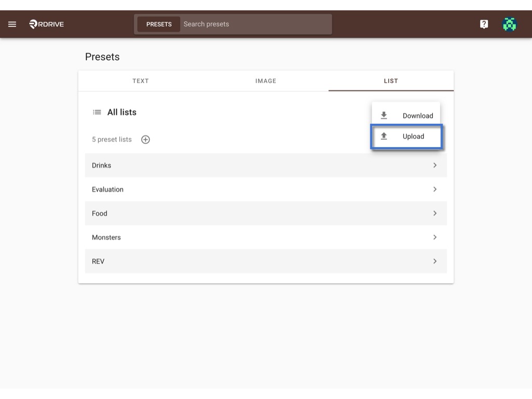Screen dimensions: 532x399
Task: Click the upload arrow icon
Action: (x=384, y=136)
